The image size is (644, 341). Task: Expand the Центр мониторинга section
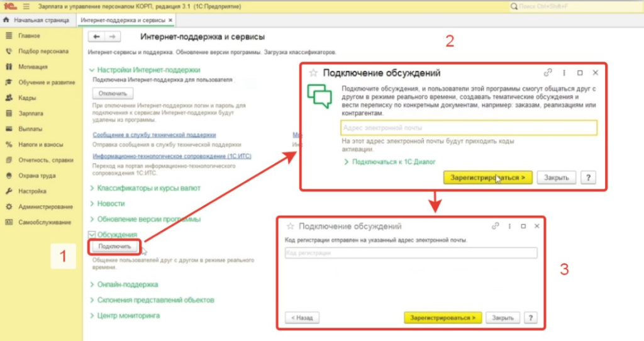[x=92, y=315]
